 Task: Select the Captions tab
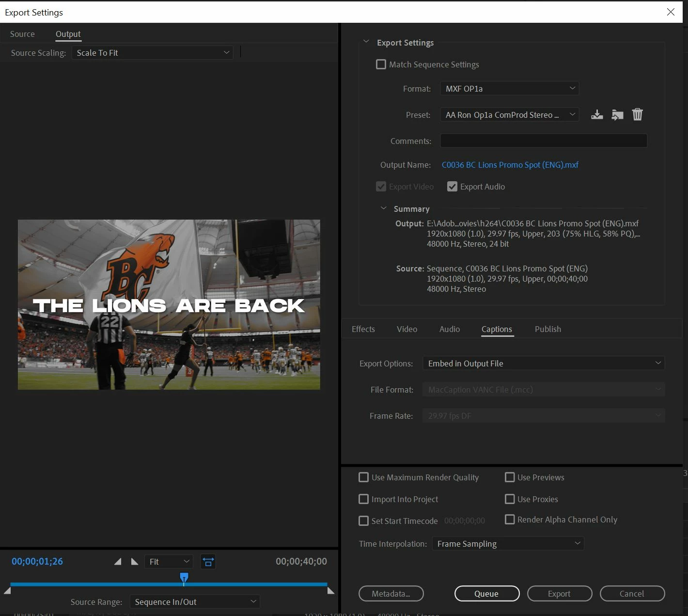tap(497, 329)
